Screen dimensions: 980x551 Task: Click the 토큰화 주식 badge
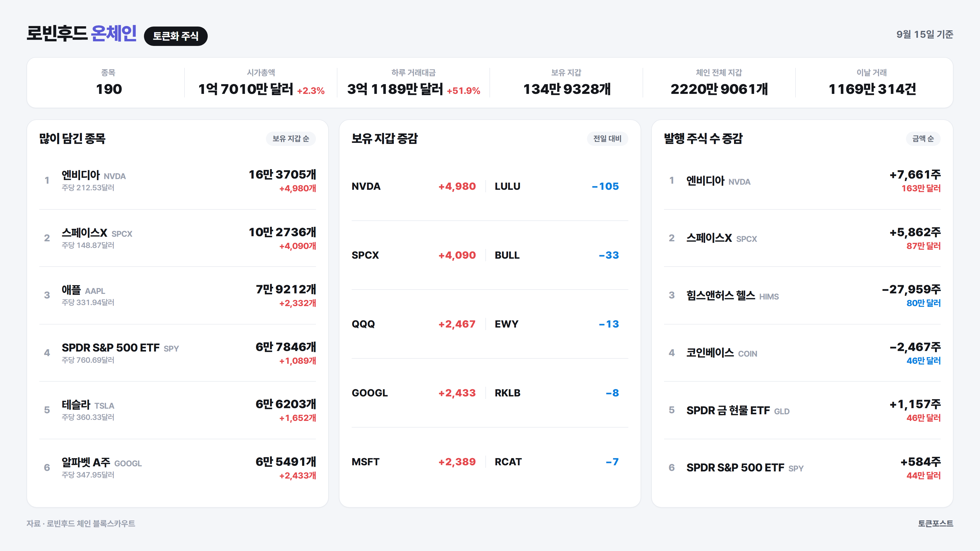tap(175, 36)
